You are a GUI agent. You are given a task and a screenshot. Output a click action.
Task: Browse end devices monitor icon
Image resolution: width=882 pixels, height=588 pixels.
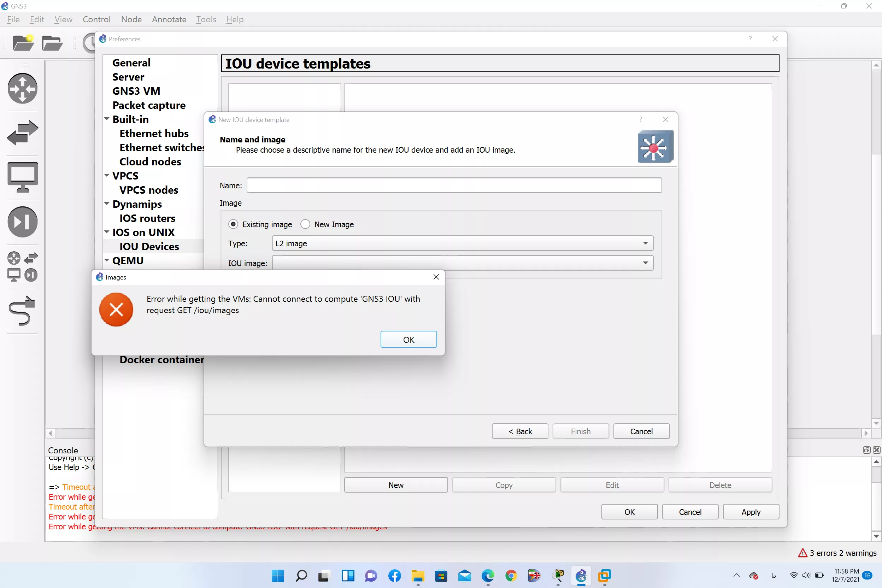point(23,177)
